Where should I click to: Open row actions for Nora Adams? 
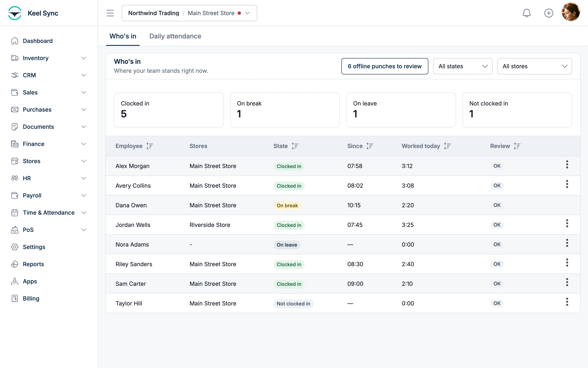coord(567,243)
